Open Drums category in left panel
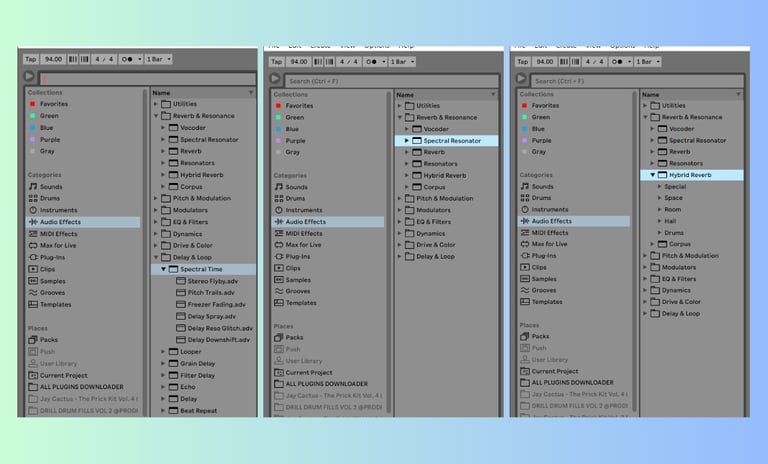The image size is (768, 464). click(x=44, y=198)
